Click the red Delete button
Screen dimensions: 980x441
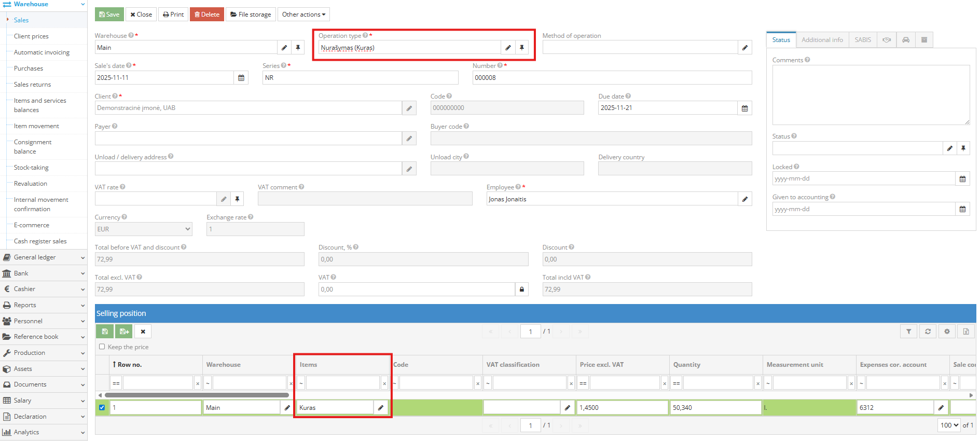click(x=207, y=15)
